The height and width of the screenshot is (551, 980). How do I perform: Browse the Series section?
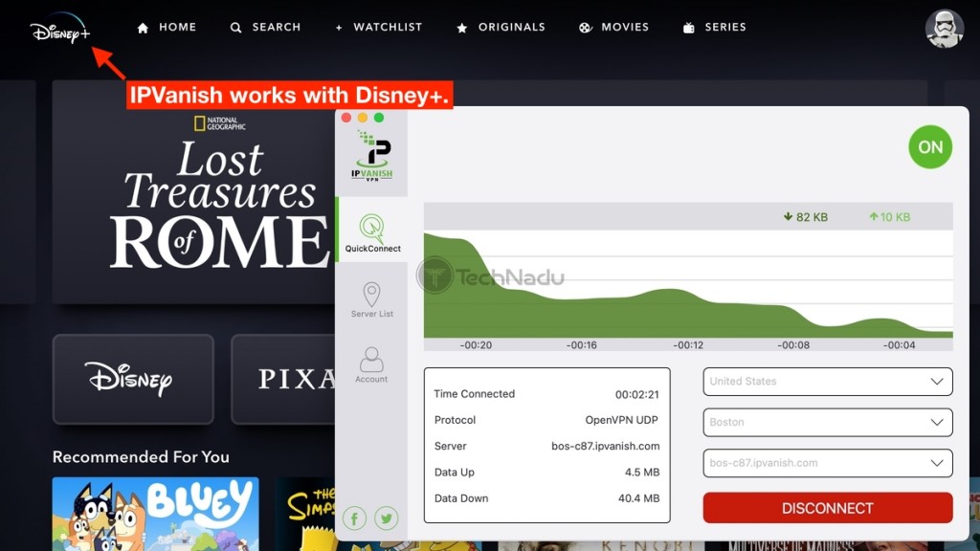click(x=714, y=28)
